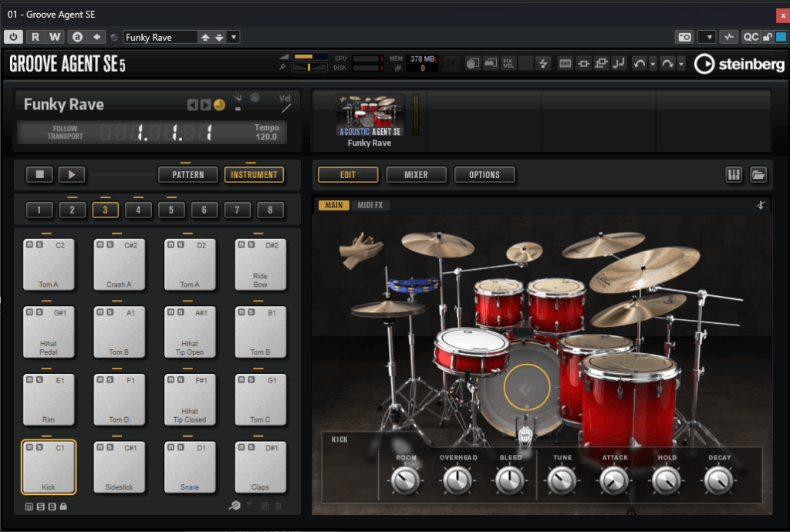The height and width of the screenshot is (532, 790).
Task: Click the copy settings arrow icon
Action: (x=96, y=37)
